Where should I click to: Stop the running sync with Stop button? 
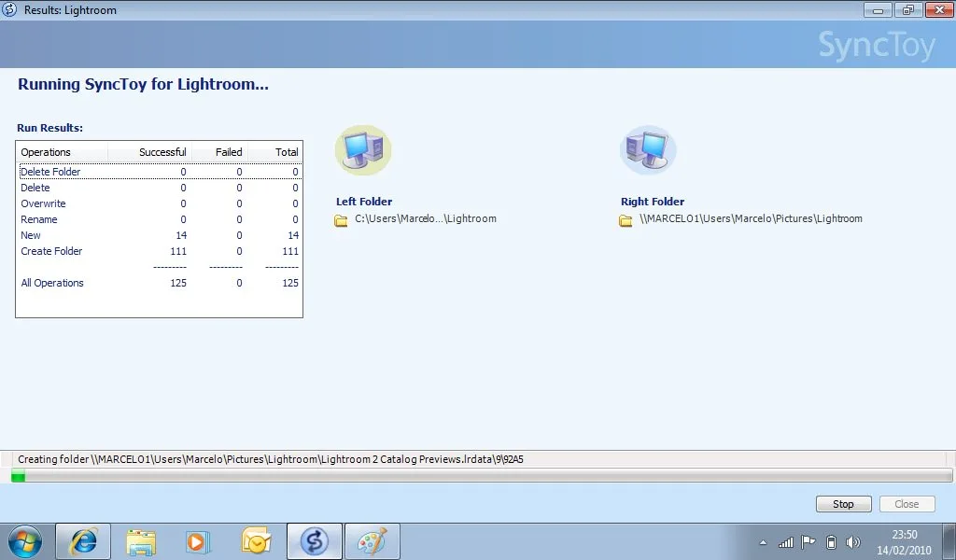[843, 504]
